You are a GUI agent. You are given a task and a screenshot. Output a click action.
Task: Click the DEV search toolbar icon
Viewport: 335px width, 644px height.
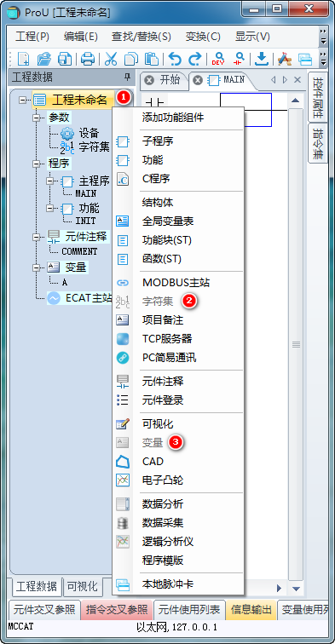[218, 59]
